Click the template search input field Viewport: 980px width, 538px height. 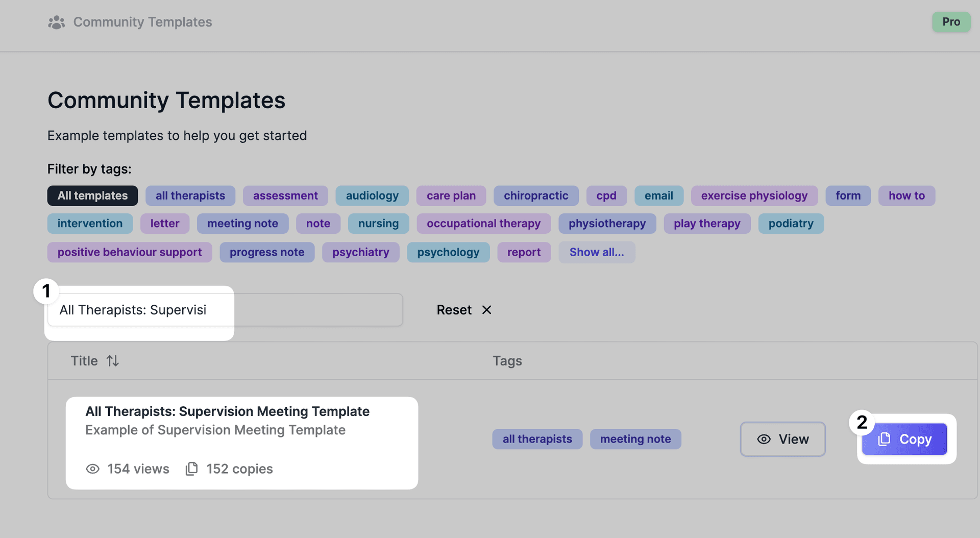point(225,309)
